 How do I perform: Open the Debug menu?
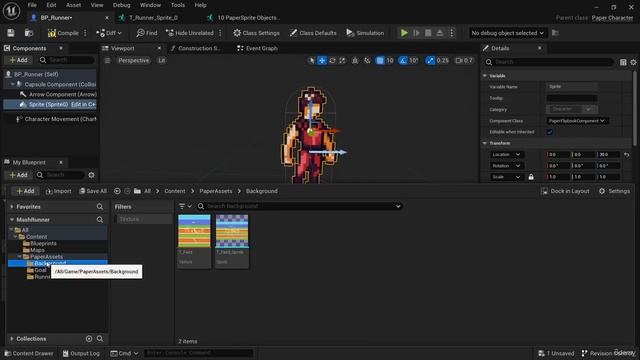click(121, 5)
